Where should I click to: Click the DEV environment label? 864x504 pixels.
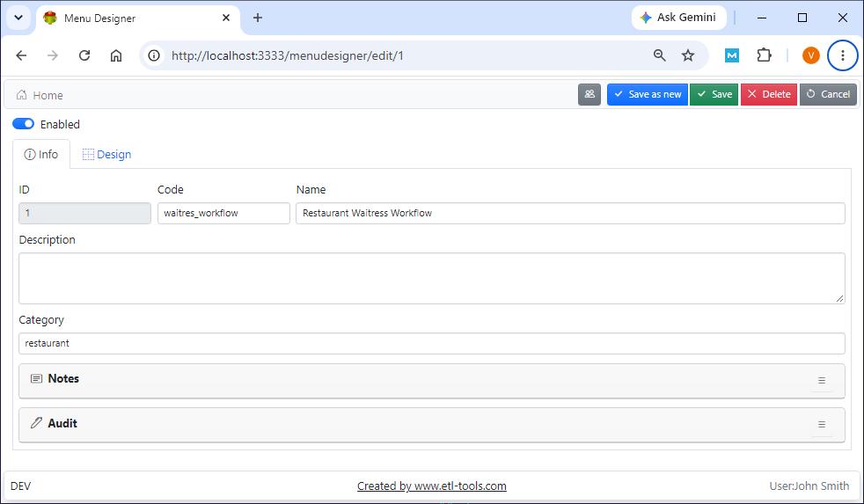coord(20,486)
